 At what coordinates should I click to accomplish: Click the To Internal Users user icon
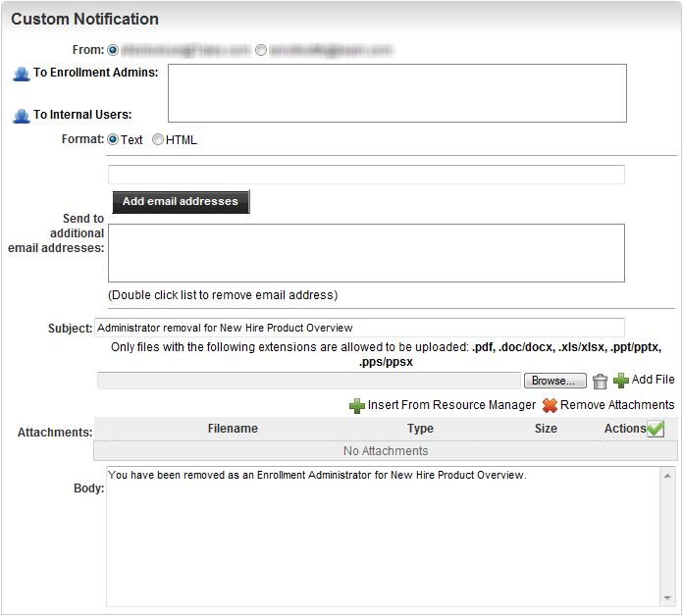[21, 116]
